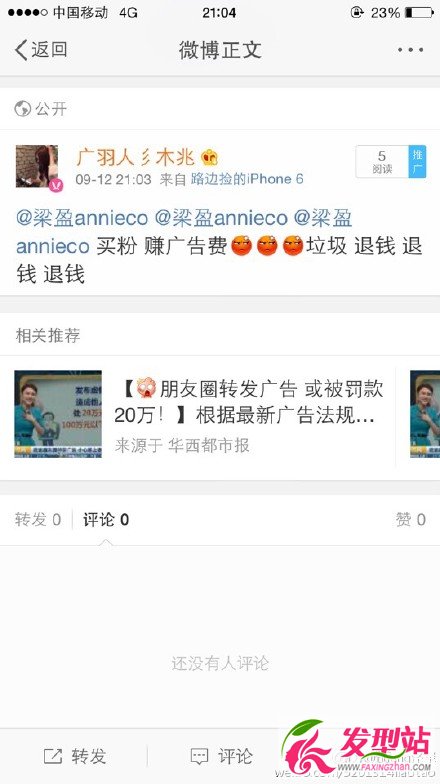Tap the bottom 转发 repost icon
440x784 pixels.
(52, 756)
